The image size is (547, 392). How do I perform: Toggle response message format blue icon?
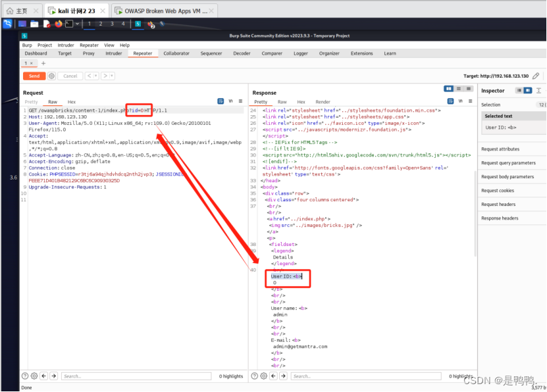click(x=450, y=101)
